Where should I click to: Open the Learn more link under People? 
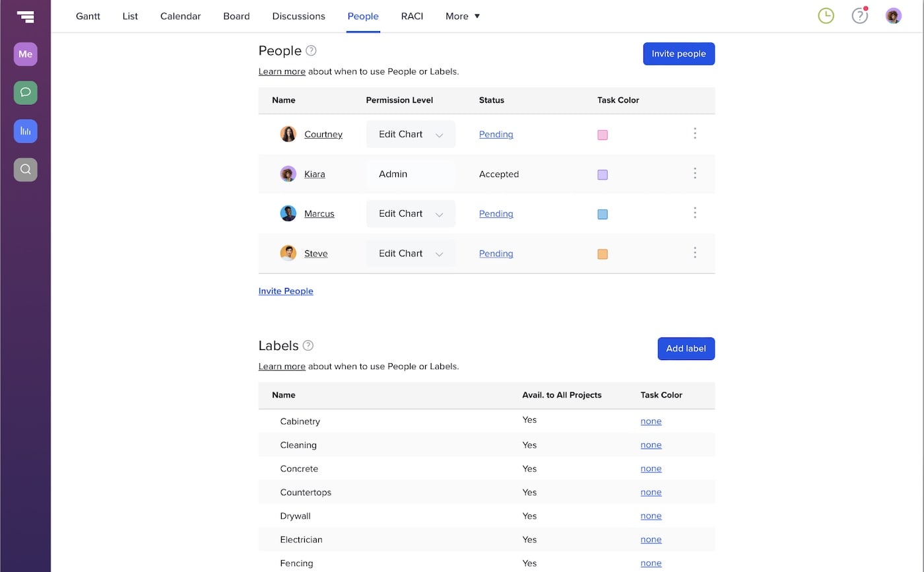pyautogui.click(x=282, y=71)
